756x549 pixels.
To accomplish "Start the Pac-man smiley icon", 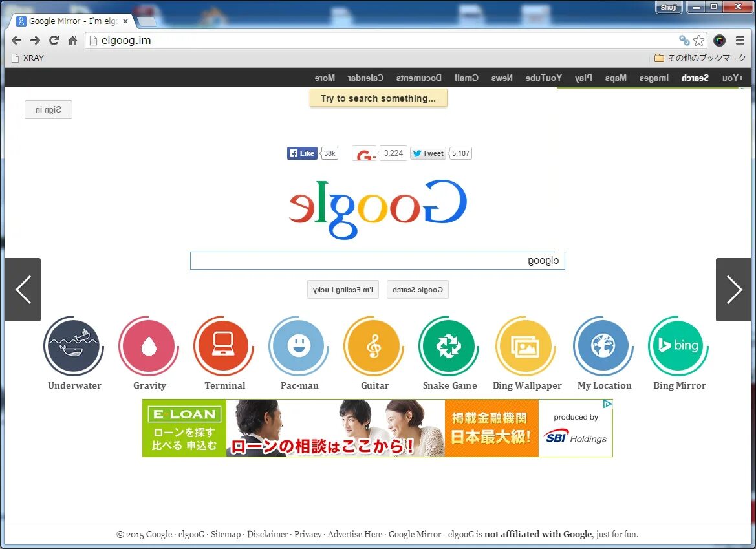I will [299, 346].
